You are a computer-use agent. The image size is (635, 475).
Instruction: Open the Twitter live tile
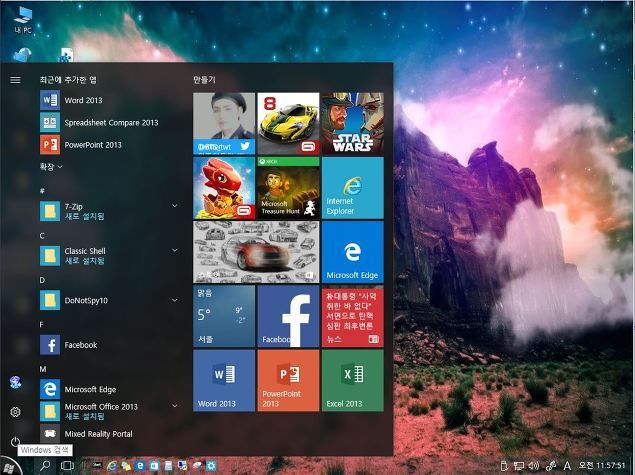(224, 124)
